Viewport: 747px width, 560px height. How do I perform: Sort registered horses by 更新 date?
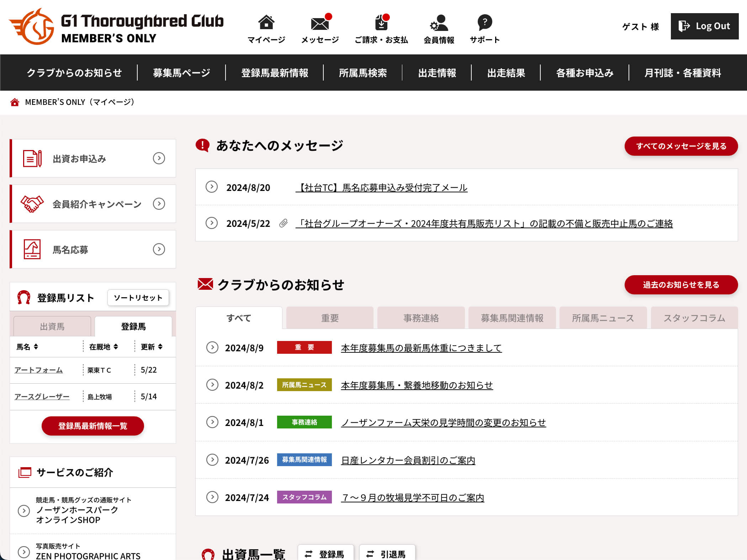pyautogui.click(x=160, y=347)
